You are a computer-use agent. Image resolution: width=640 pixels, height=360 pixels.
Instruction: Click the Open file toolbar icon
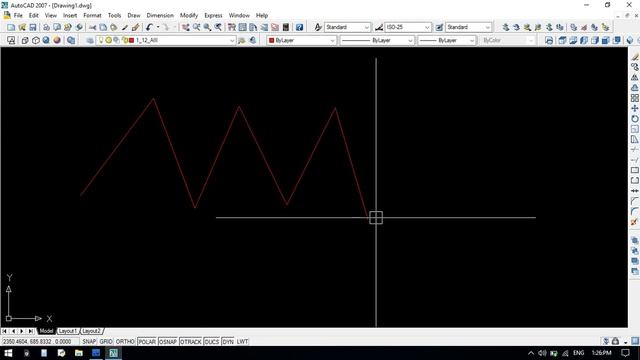[22, 27]
